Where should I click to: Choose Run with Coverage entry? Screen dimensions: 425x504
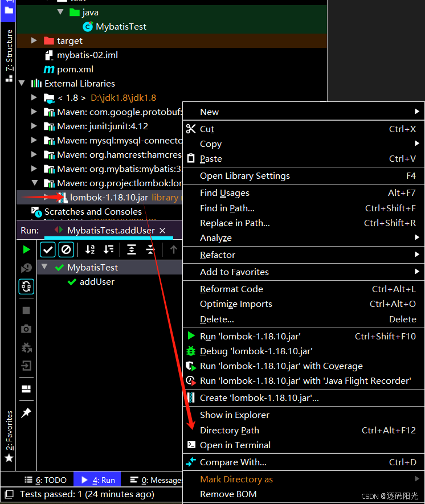(304, 366)
